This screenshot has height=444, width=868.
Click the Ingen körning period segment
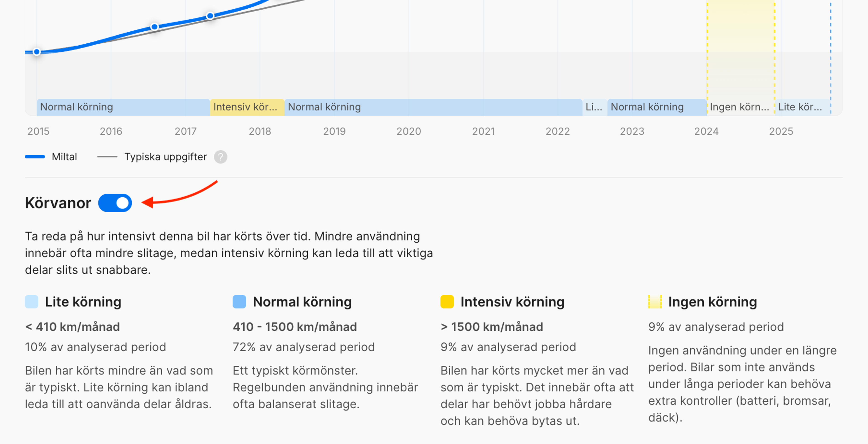[740, 107]
